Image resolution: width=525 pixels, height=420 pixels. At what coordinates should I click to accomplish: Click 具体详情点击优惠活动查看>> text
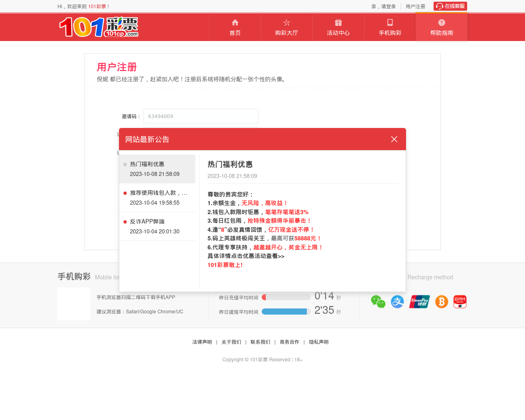pos(246,256)
